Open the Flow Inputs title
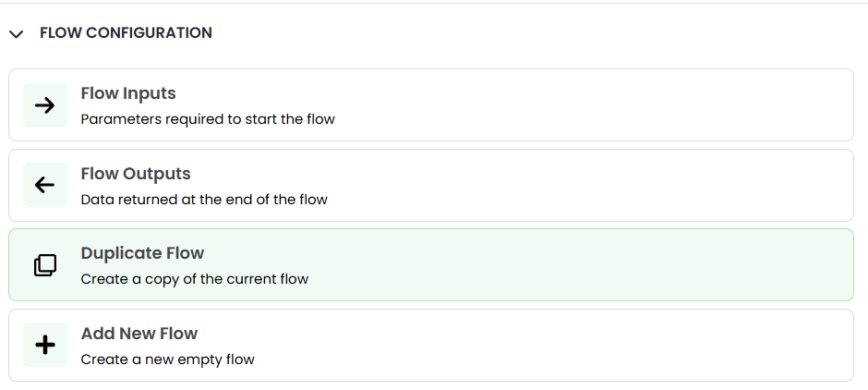Image resolution: width=868 pixels, height=390 pixels. point(128,93)
